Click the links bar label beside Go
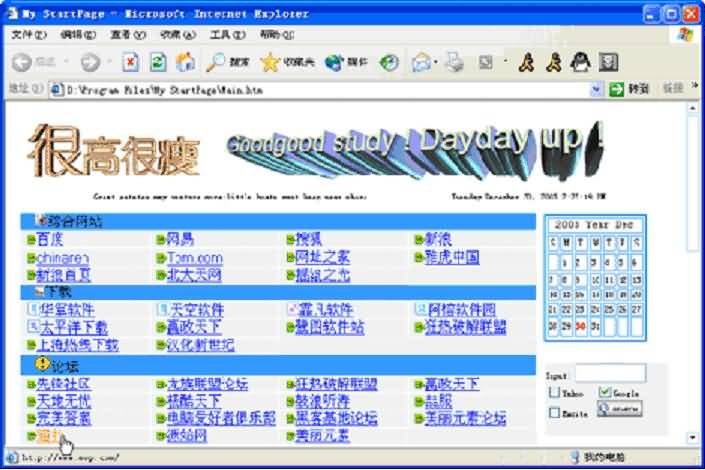Image resolution: width=705 pixels, height=470 pixels. click(673, 88)
